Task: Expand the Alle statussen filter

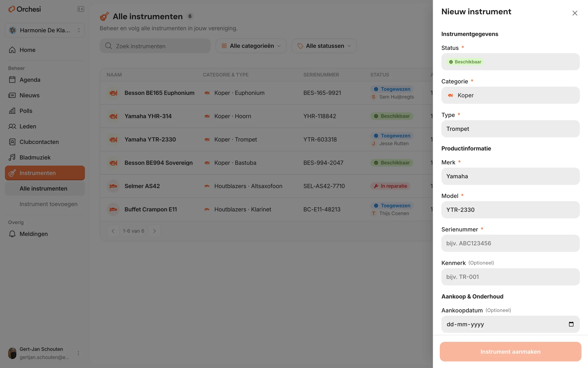Action: click(324, 46)
